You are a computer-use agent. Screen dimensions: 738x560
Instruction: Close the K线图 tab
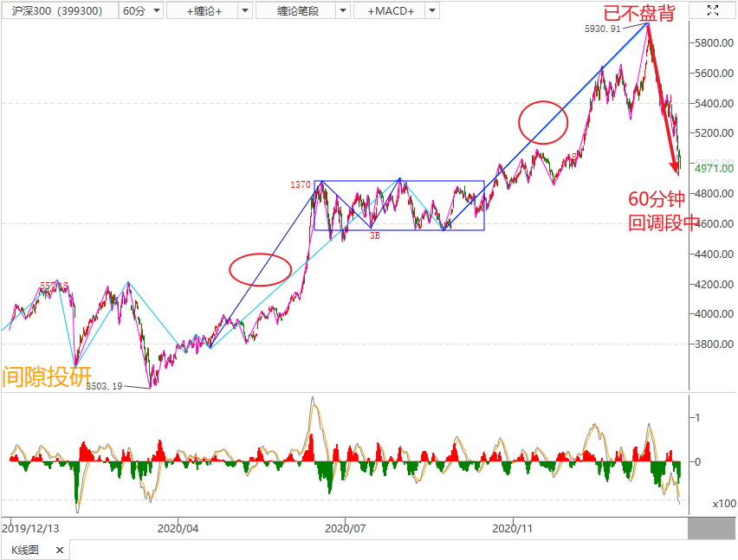click(x=59, y=550)
